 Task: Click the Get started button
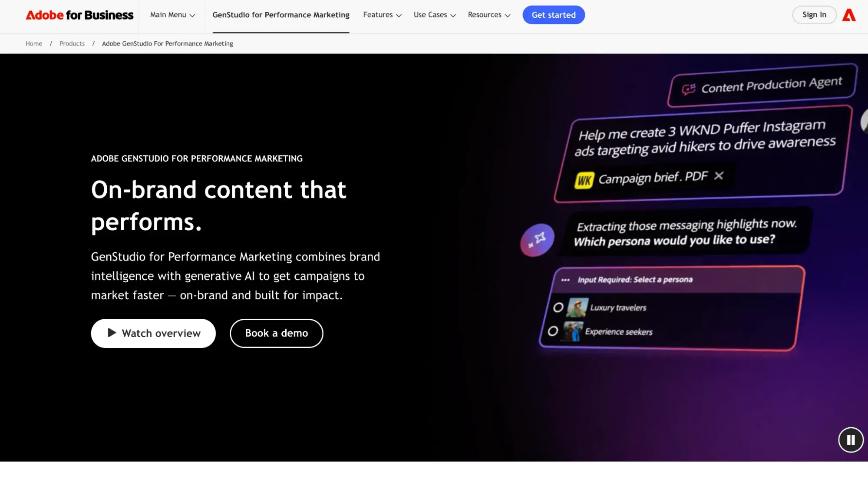point(553,14)
